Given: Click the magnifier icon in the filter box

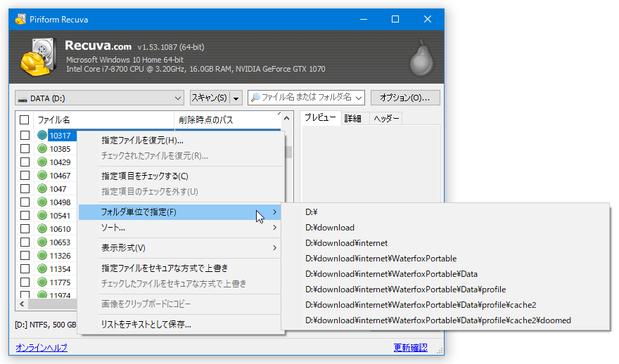Looking at the screenshot, I should (x=256, y=98).
